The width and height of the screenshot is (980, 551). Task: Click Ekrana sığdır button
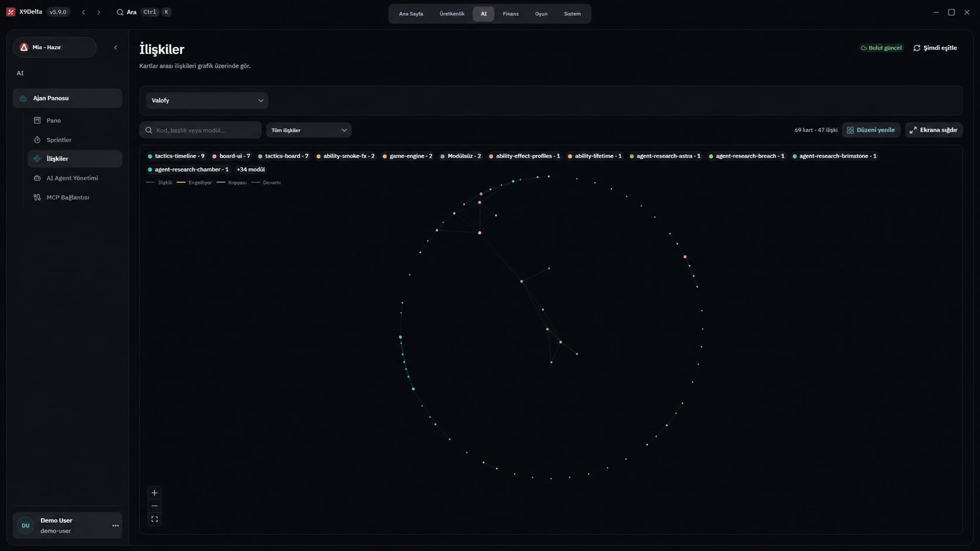[x=934, y=130]
